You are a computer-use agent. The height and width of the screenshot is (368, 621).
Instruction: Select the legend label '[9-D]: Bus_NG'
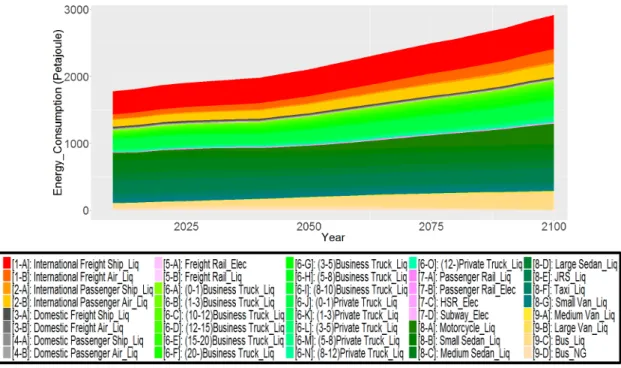click(560, 353)
